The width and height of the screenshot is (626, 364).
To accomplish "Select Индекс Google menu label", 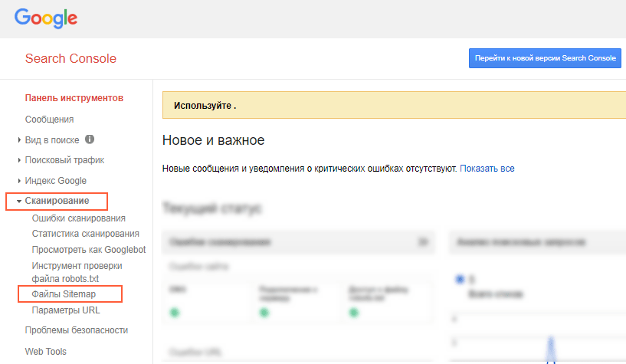I will tap(56, 181).
